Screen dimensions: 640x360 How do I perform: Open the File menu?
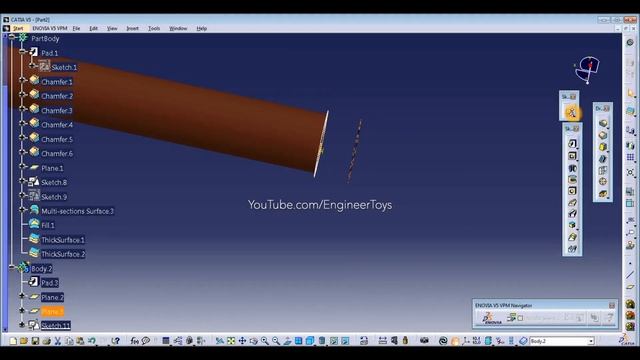[76, 29]
